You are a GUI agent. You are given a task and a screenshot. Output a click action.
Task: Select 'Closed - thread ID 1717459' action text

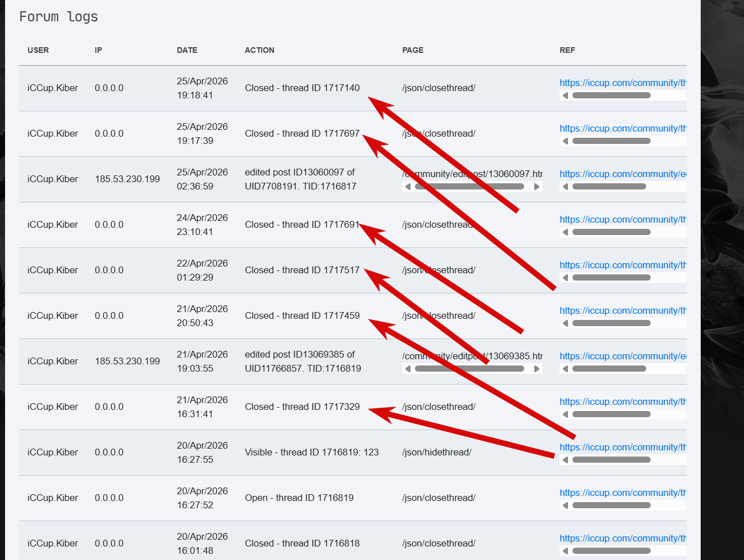(303, 315)
